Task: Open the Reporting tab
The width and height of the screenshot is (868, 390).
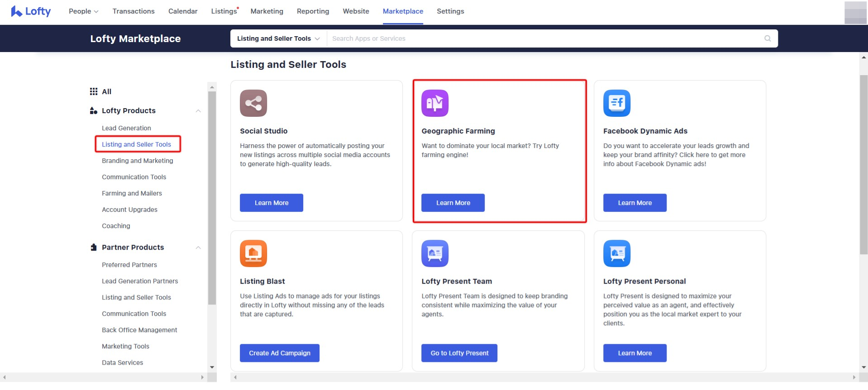Action: [x=313, y=11]
